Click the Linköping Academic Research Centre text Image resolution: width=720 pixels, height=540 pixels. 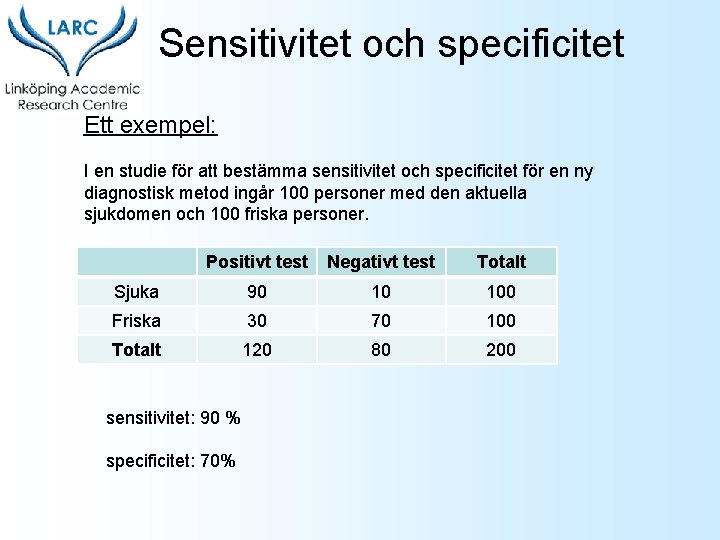(x=73, y=96)
